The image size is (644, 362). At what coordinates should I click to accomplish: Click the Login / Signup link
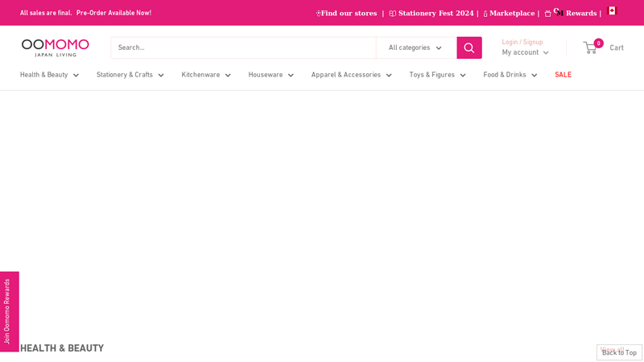[522, 42]
